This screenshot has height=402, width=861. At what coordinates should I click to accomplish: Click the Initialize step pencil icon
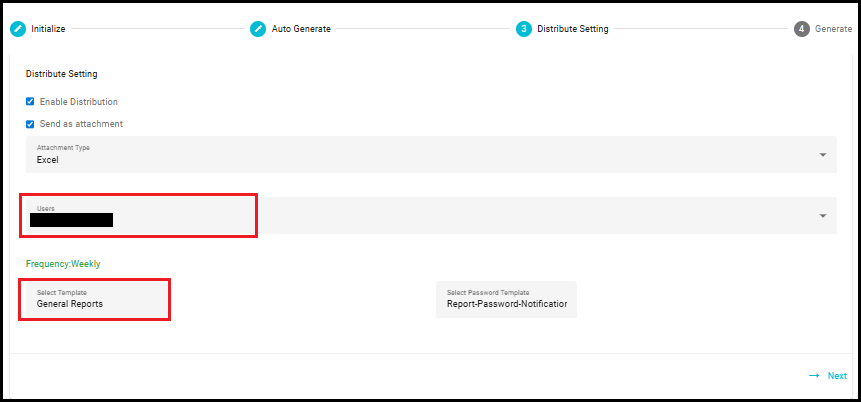pos(18,29)
